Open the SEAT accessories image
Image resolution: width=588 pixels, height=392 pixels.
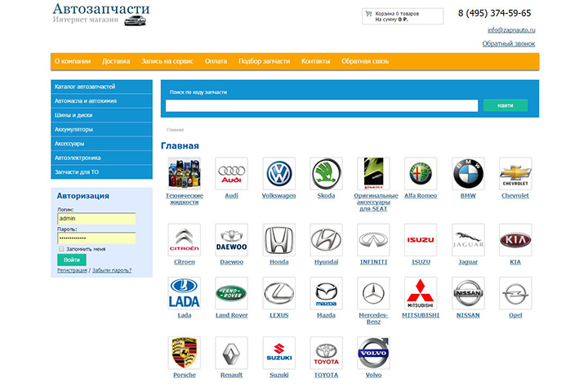click(x=373, y=174)
